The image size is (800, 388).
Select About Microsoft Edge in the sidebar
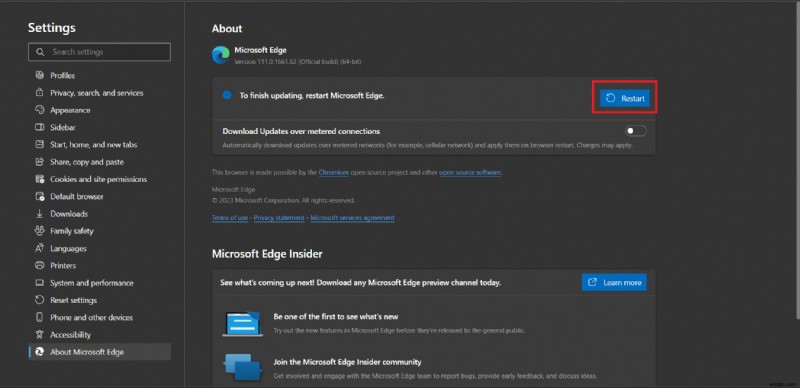point(99,352)
